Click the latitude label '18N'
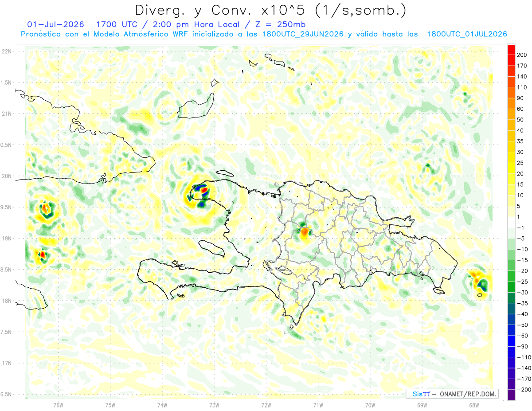This screenshot has height=411, width=532. [6, 301]
